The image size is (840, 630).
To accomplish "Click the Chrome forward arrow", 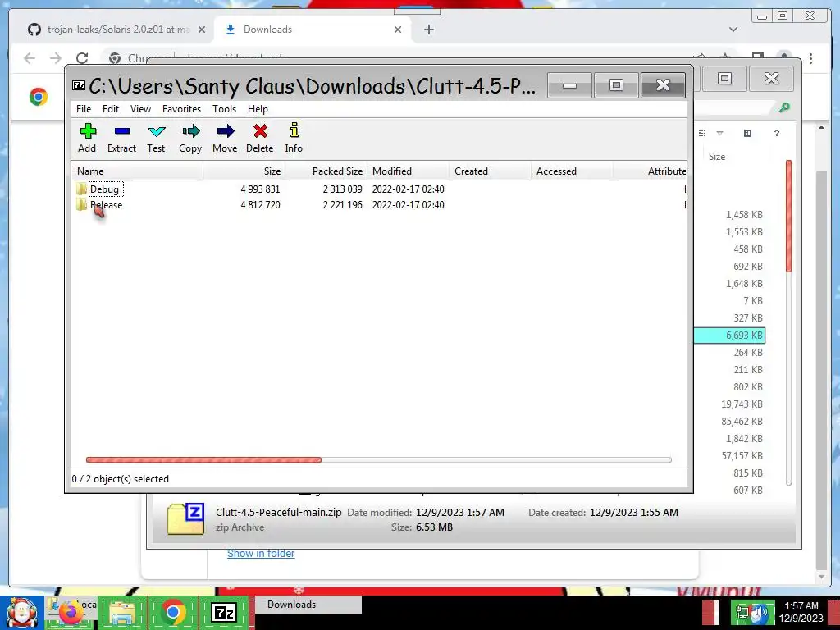I will (x=56, y=58).
